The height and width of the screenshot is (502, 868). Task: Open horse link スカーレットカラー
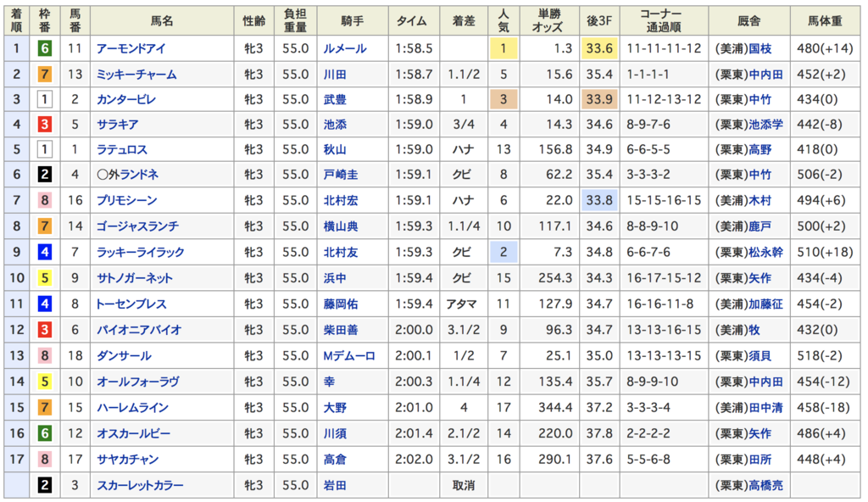pyautogui.click(x=140, y=485)
